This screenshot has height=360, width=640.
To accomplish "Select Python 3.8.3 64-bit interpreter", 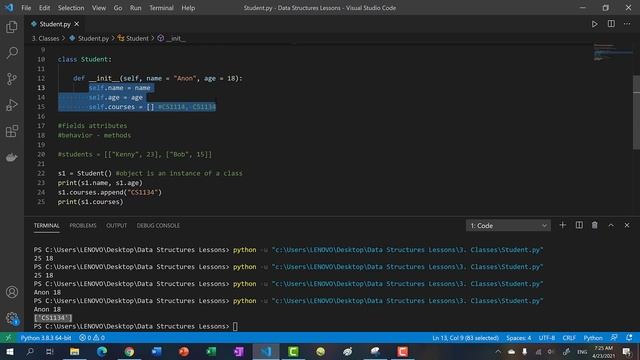I will click(46, 338).
